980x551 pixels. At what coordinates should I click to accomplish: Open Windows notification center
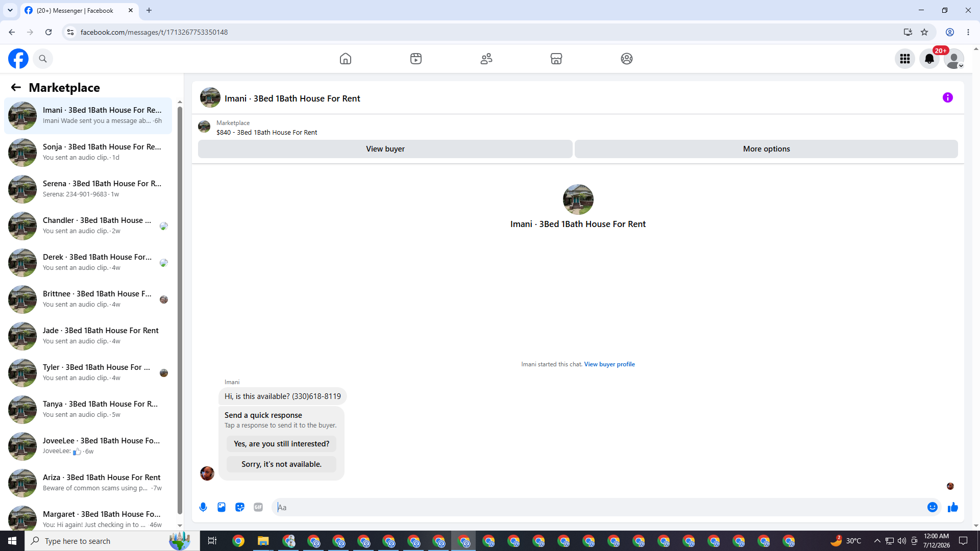[964, 541]
